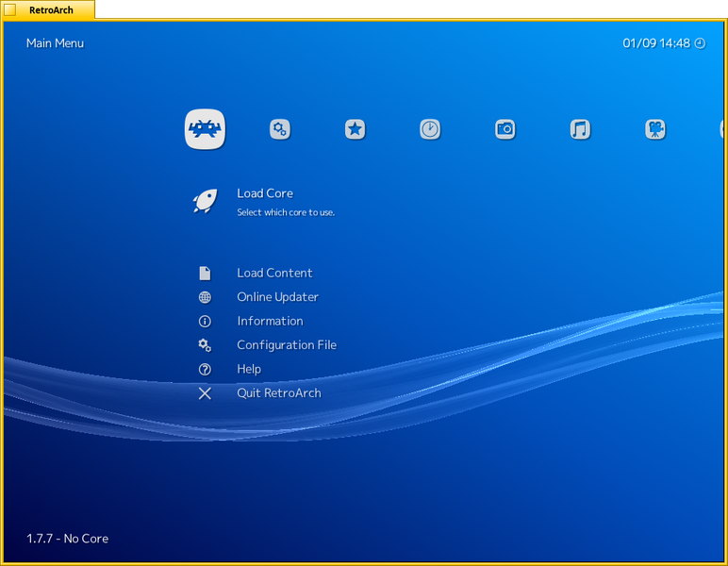Viewport: 728px width, 566px height.
Task: Click the 'Select which core to use.' sublabel
Action: click(x=286, y=212)
